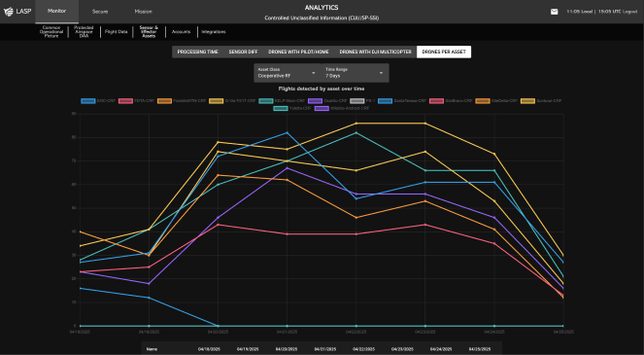Click the Time Range dropdown arrow
The image size is (644, 355).
point(381,73)
